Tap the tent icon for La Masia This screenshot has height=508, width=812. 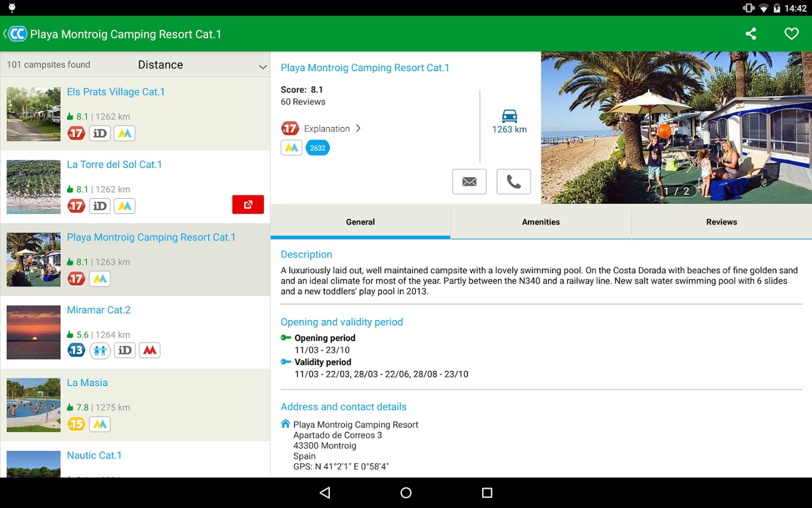coord(100,424)
